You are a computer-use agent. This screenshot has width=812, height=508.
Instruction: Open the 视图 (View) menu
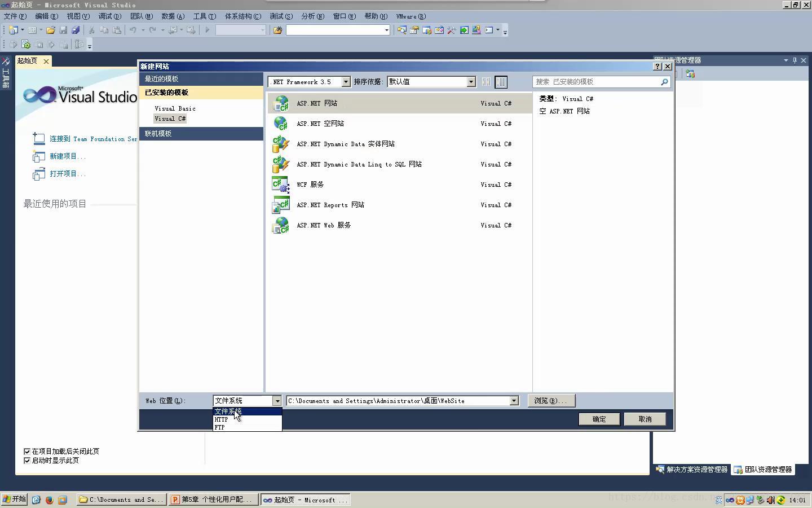(x=78, y=16)
